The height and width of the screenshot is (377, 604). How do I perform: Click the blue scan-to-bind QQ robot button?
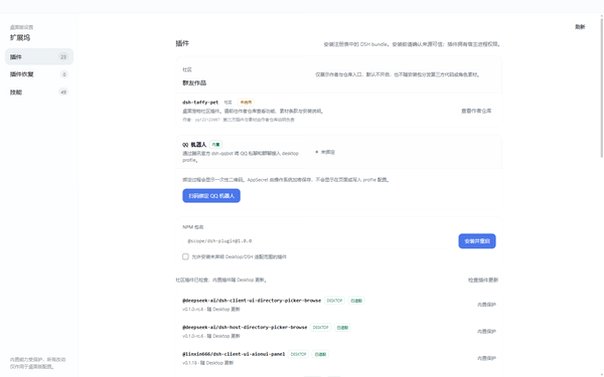211,196
